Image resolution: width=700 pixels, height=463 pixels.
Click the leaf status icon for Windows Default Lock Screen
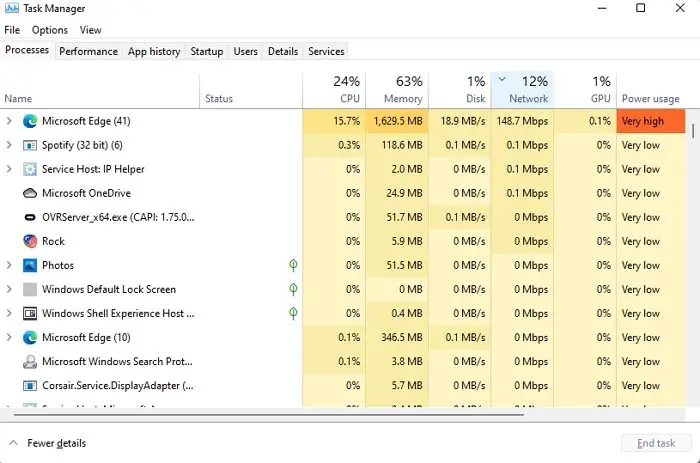coord(293,289)
